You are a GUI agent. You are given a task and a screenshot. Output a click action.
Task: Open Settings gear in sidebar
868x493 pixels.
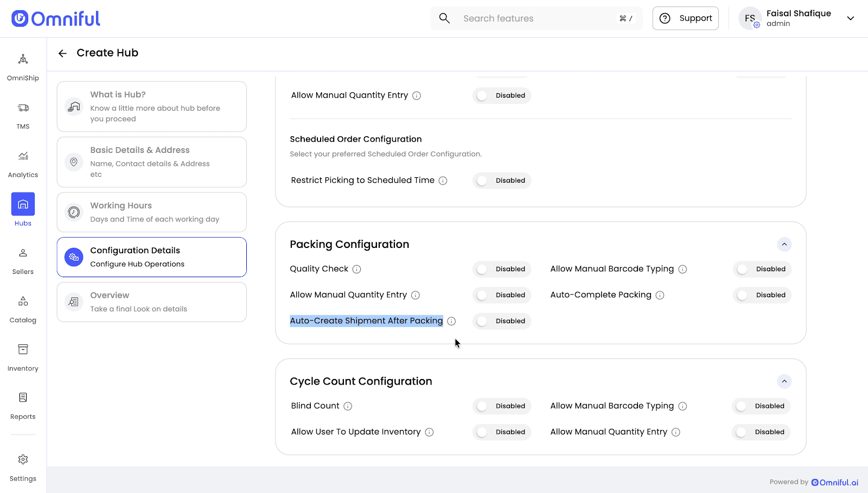pyautogui.click(x=23, y=460)
